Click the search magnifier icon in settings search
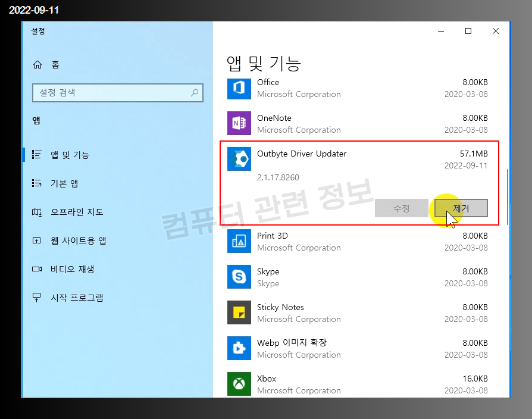This screenshot has width=532, height=419. click(195, 92)
